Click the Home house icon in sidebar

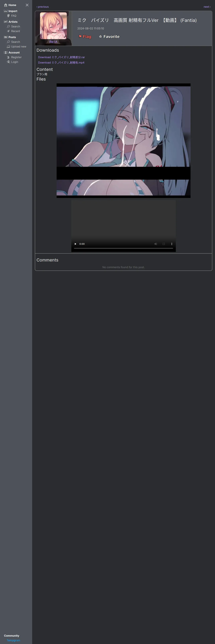[6, 5]
